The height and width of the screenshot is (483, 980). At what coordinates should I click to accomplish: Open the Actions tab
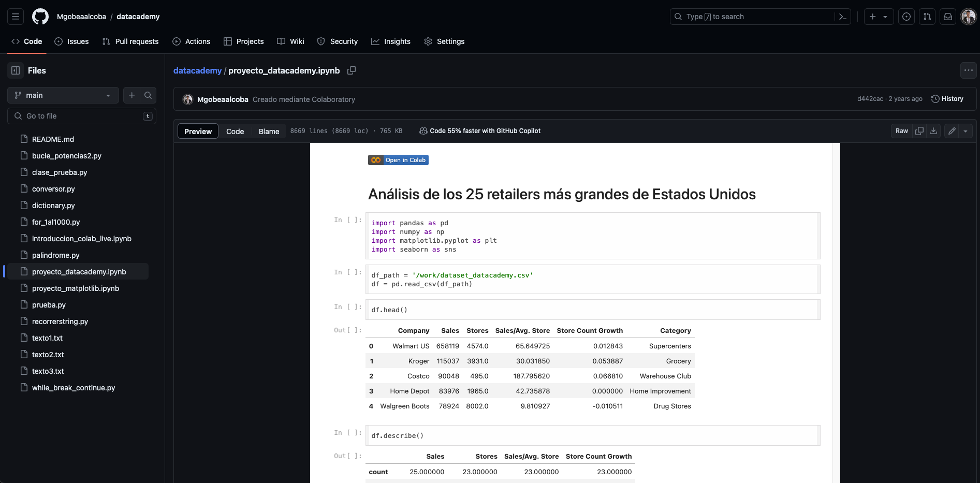point(192,41)
